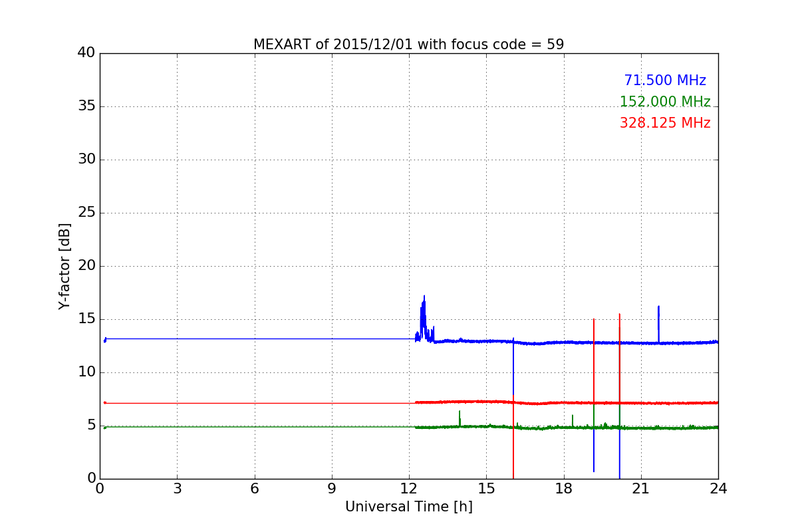
Task: Click the '328.125 MHz' red legend label
Action: click(665, 123)
